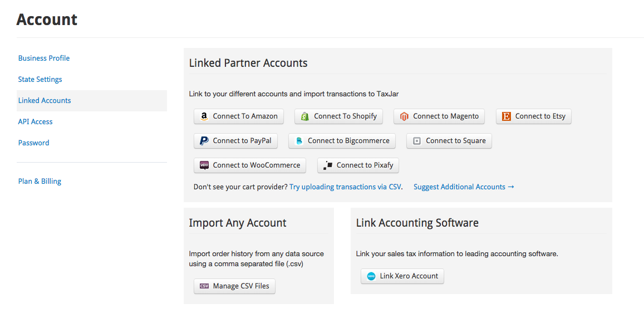Click Try uploading transactions via CSV link
Screen dimensions: 644x313
coord(345,187)
